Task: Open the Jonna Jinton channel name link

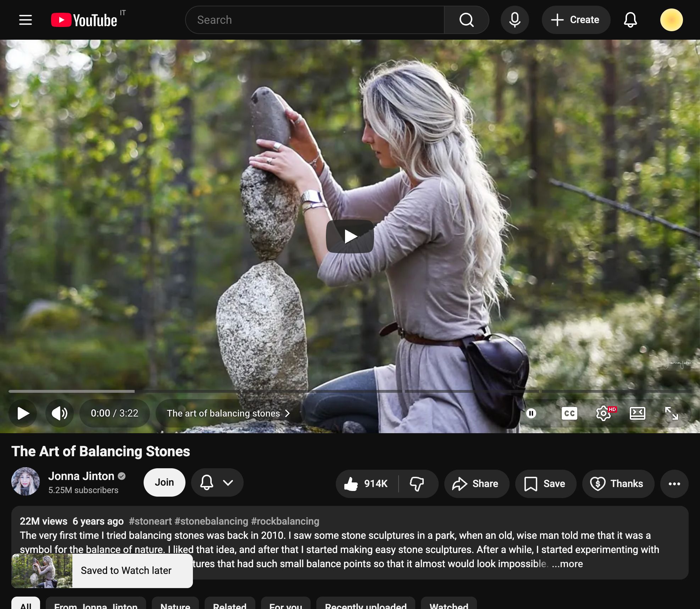Action: pos(81,476)
